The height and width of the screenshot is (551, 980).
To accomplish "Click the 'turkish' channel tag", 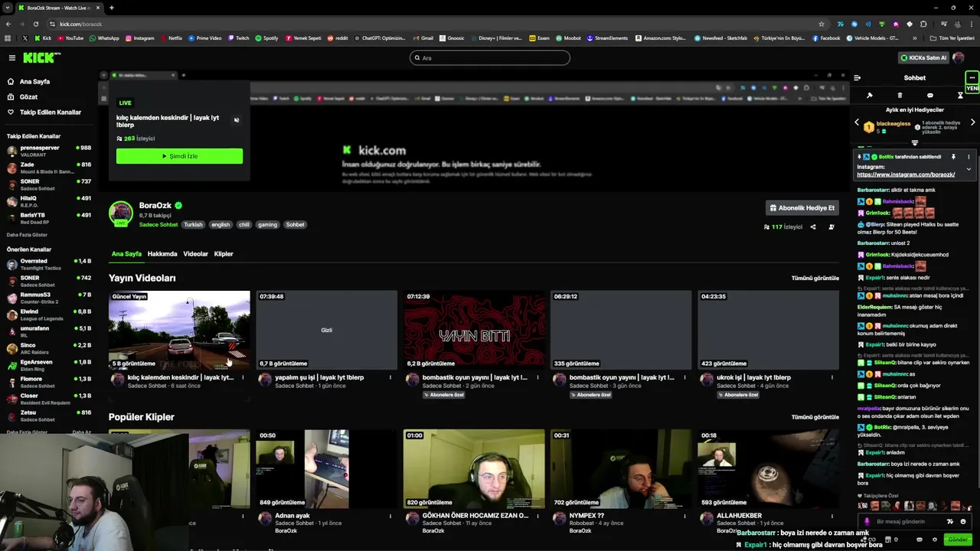I will pyautogui.click(x=193, y=225).
